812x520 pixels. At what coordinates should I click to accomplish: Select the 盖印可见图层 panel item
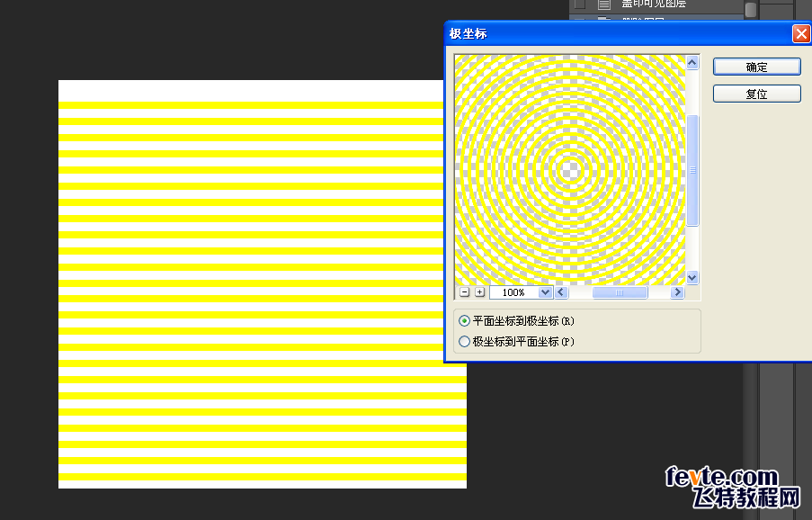point(654,4)
